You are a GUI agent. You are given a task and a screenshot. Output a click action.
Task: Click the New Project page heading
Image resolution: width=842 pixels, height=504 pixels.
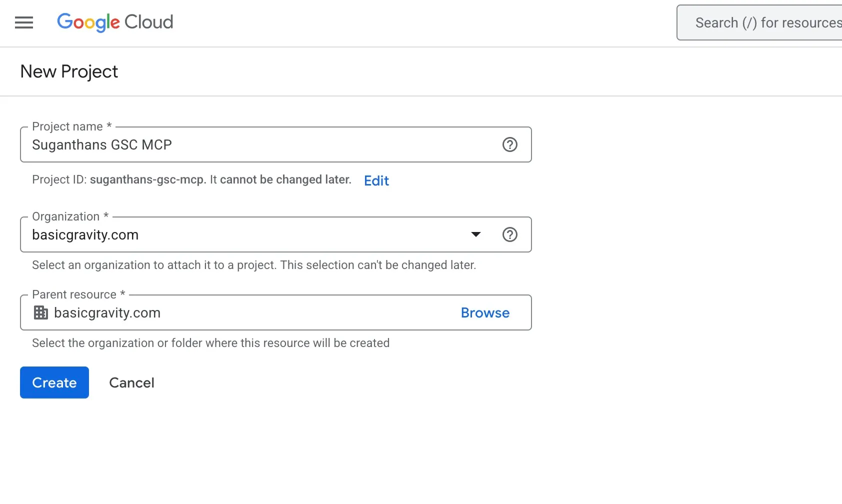[x=69, y=71]
